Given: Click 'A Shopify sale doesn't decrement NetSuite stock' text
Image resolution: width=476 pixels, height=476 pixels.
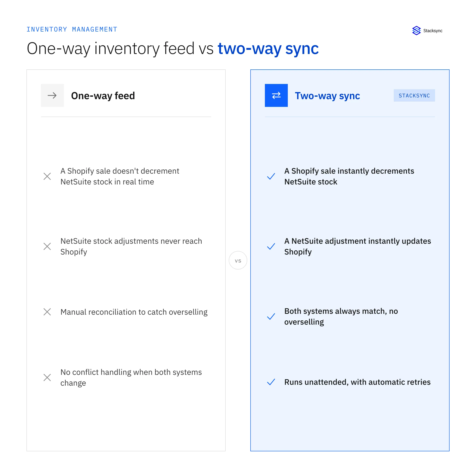Looking at the screenshot, I should coord(120,176).
